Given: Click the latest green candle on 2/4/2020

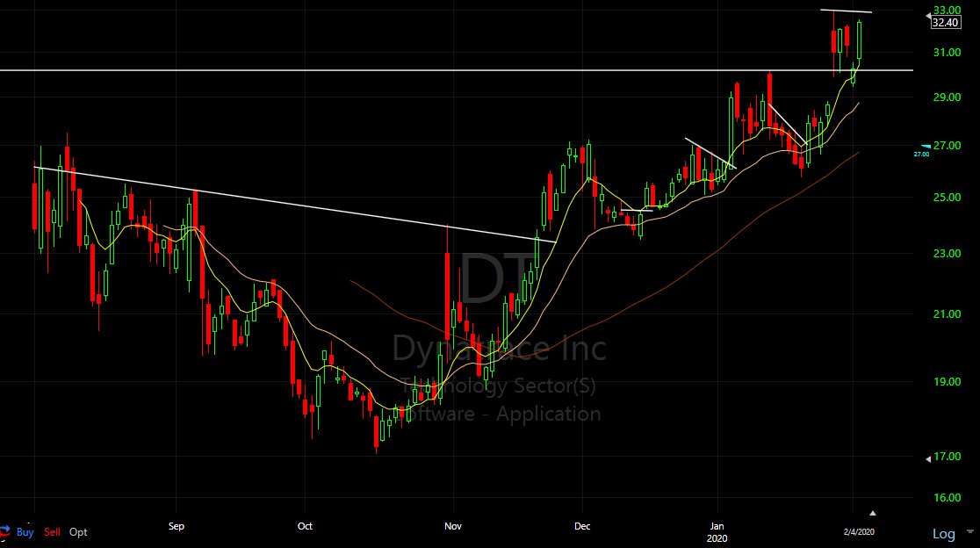Looking at the screenshot, I should click(860, 40).
